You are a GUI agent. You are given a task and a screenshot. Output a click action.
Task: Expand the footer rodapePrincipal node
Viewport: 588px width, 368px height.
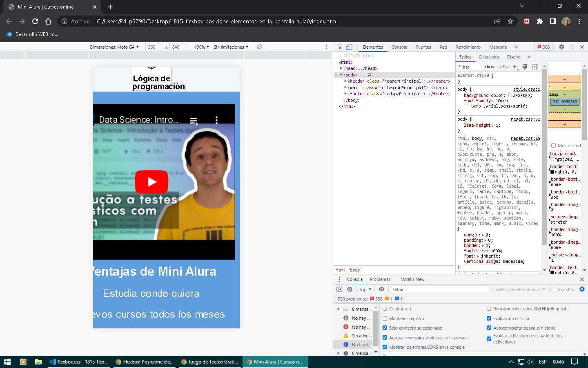345,94
